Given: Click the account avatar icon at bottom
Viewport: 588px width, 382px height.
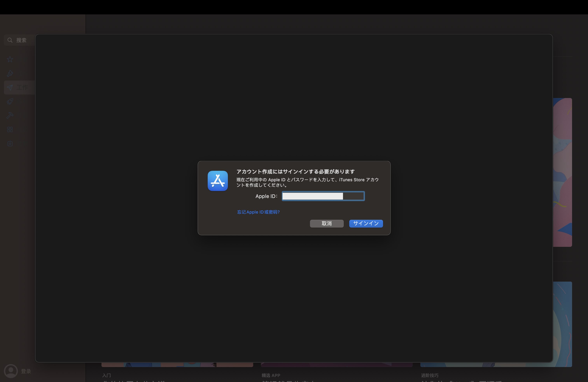Looking at the screenshot, I should (11, 371).
